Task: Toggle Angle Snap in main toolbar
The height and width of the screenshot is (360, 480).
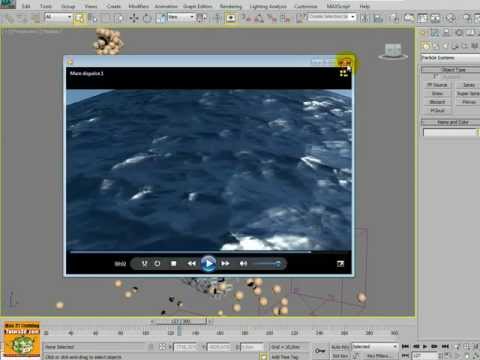Action: [259, 18]
